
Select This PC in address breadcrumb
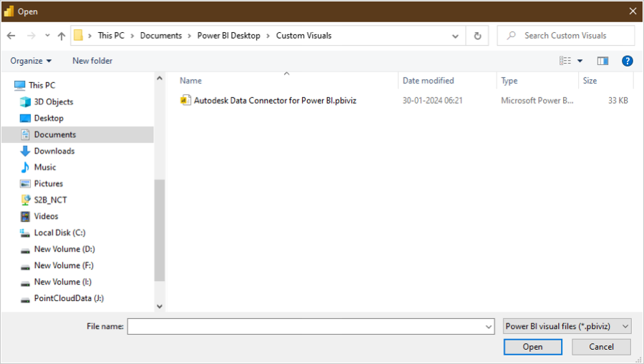coord(111,36)
